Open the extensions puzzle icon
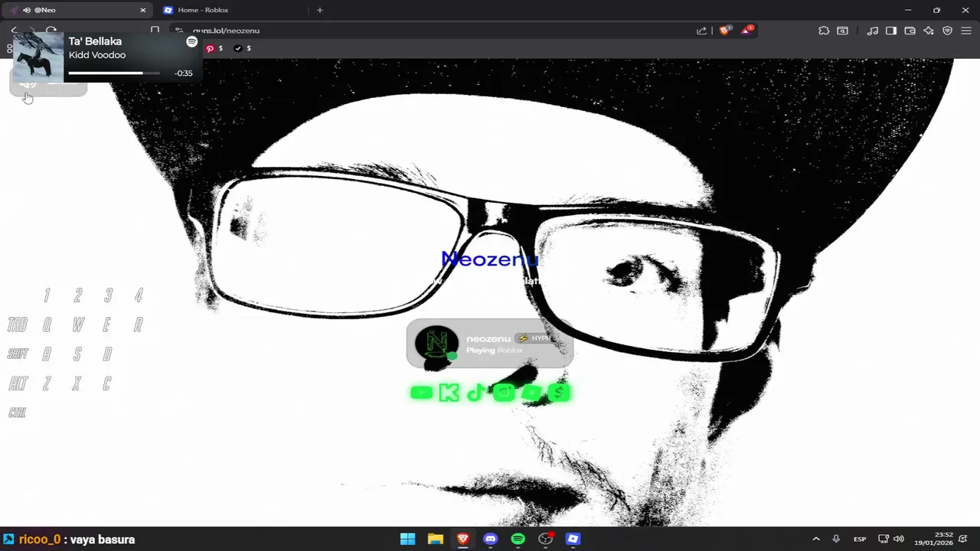 coord(824,31)
